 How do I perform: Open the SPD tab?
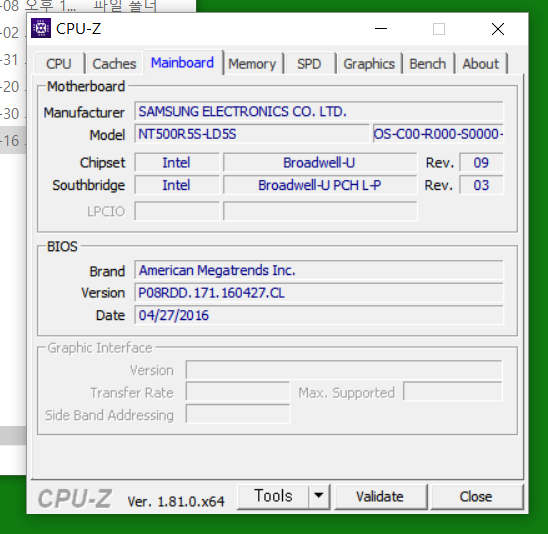click(309, 64)
